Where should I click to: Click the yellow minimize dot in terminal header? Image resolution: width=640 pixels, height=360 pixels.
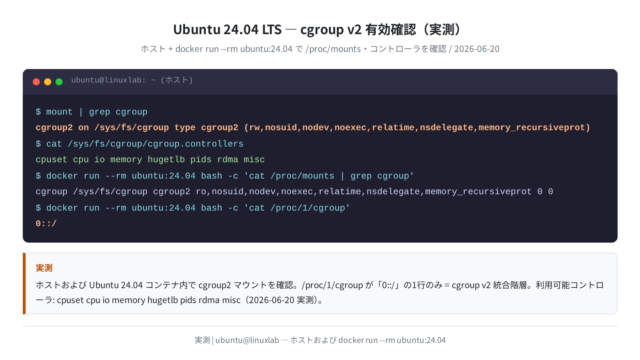pyautogui.click(x=48, y=82)
